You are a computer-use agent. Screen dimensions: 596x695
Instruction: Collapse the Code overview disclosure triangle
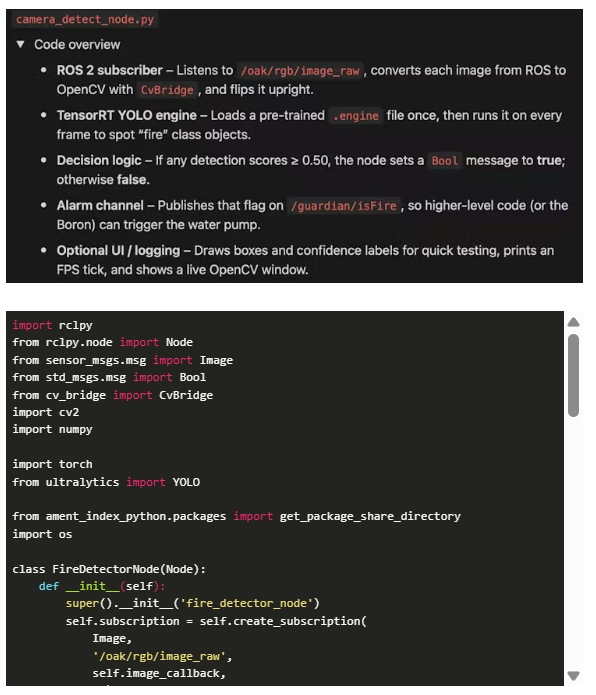coord(20,44)
